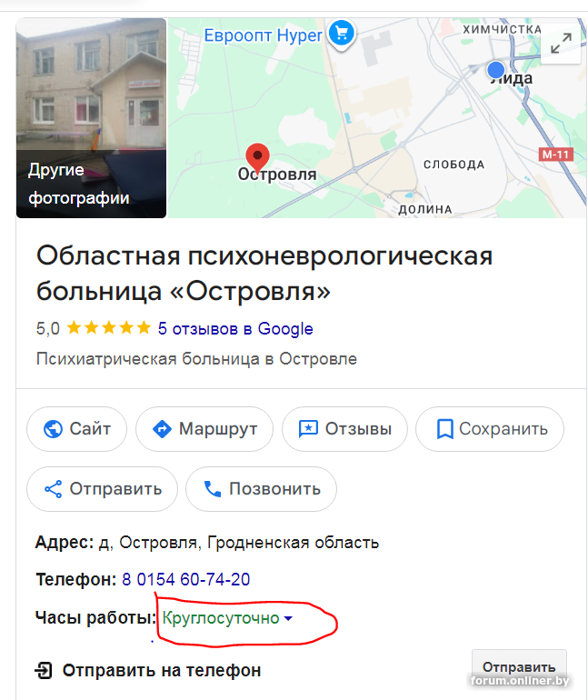Share place with the Отправить share icon
The height and width of the screenshot is (700, 588).
coord(53,489)
